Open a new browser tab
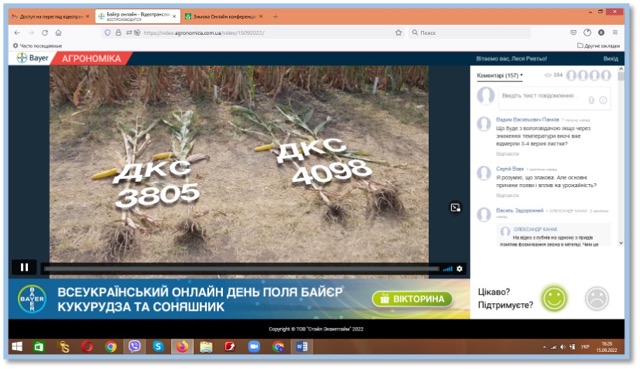This screenshot has height=369, width=640. pos(275,17)
